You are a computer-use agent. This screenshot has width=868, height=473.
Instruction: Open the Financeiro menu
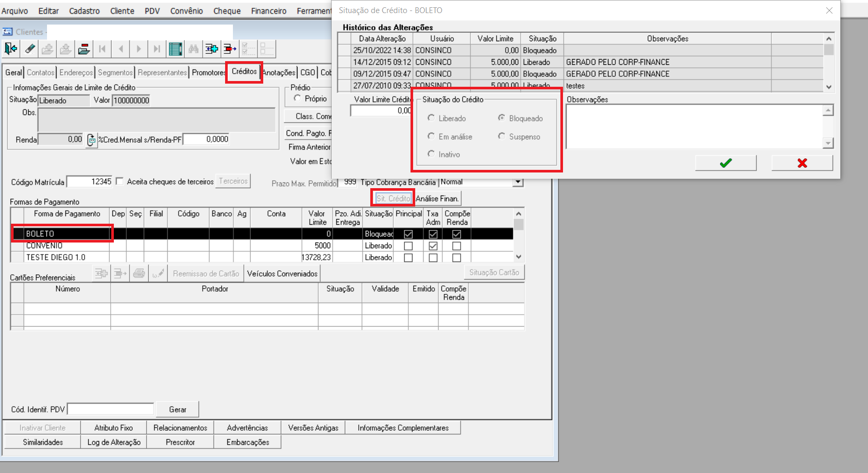tap(268, 10)
